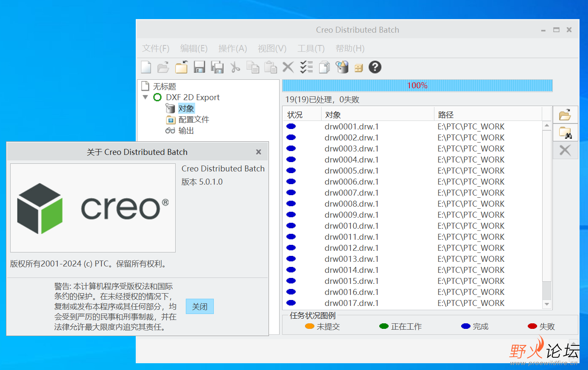Select the drw0015.drw.1 row
The height and width of the screenshot is (370, 588).
tap(412, 281)
